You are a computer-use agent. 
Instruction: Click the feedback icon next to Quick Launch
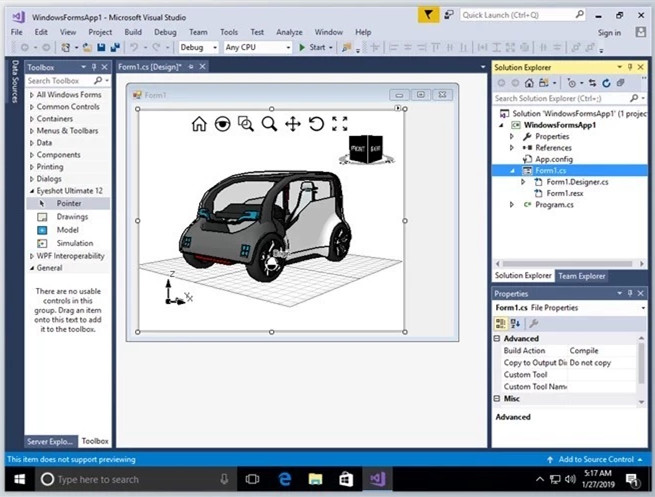point(449,15)
